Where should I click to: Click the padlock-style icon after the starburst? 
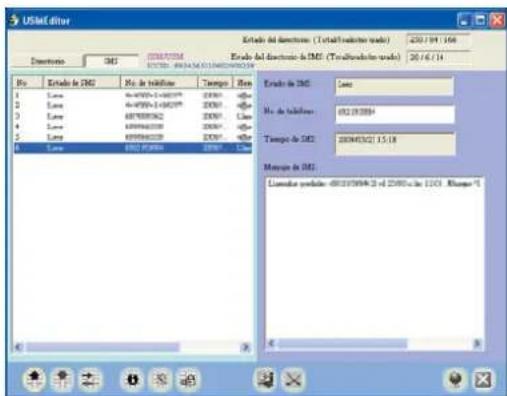click(x=188, y=379)
